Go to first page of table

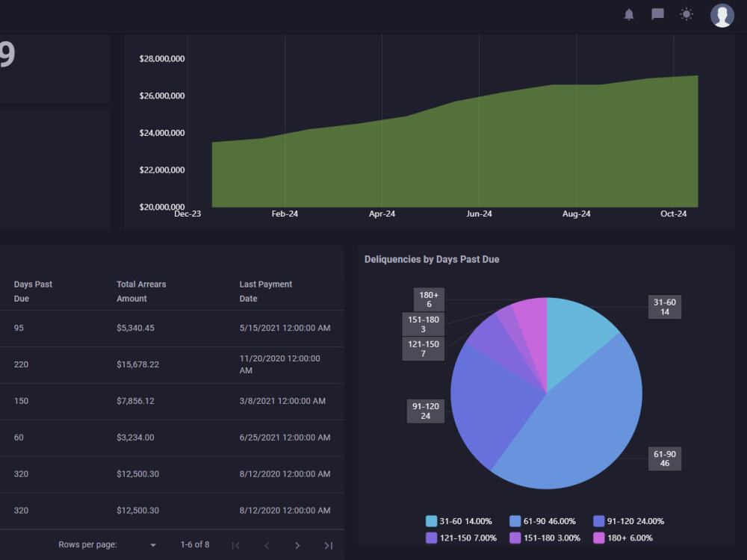(235, 545)
